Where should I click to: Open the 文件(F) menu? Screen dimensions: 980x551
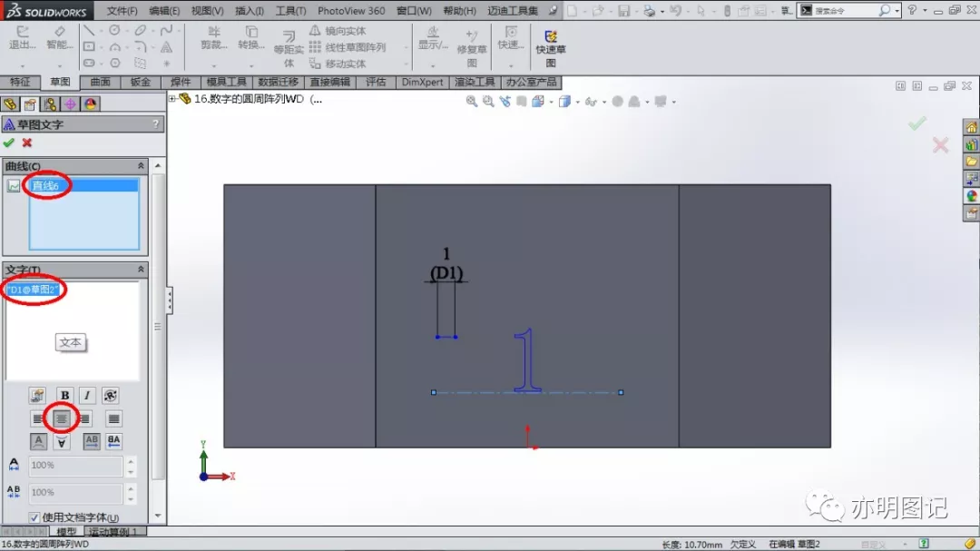pyautogui.click(x=122, y=11)
